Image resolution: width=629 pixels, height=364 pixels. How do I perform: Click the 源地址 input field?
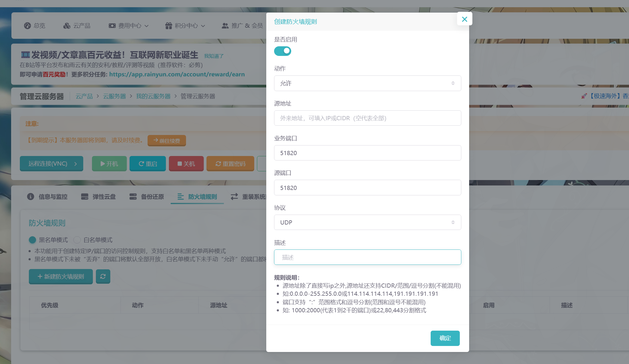(367, 118)
